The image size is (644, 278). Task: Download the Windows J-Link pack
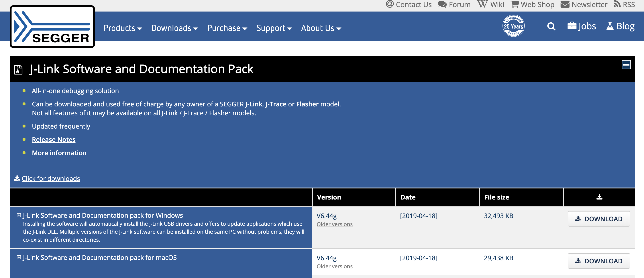[x=599, y=219]
